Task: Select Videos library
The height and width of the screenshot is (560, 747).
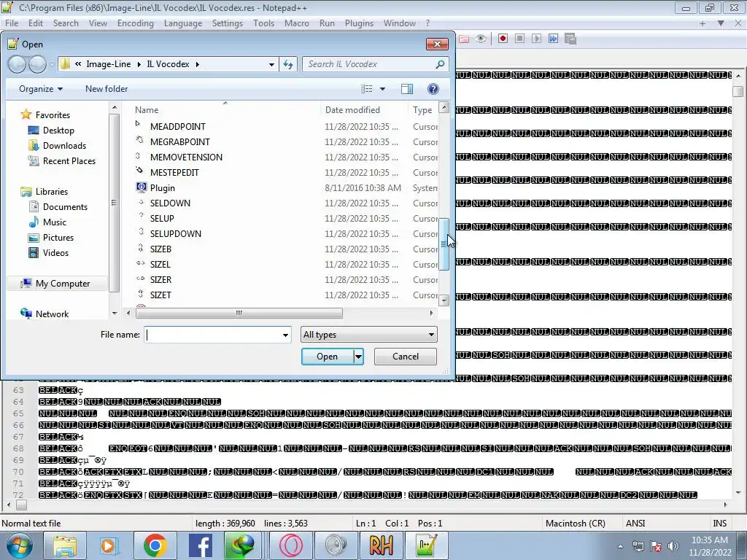Action: point(55,253)
